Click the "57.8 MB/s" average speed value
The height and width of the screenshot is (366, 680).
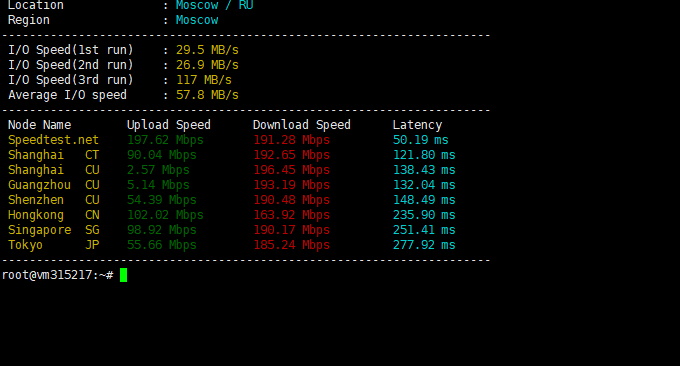(x=207, y=95)
